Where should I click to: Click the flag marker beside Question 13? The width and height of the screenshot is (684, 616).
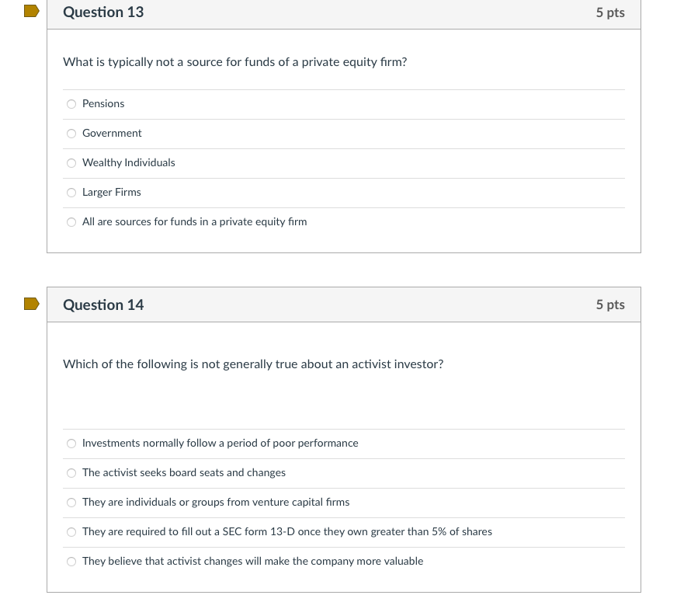tap(31, 11)
